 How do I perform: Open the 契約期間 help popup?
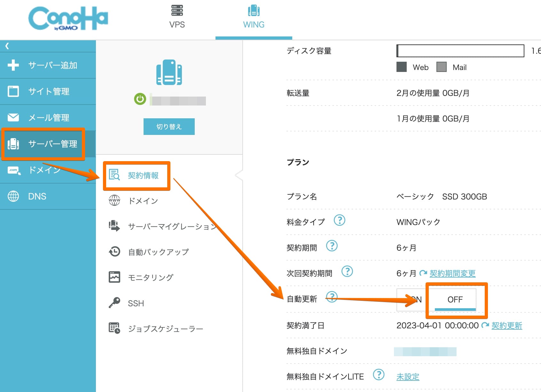click(333, 246)
